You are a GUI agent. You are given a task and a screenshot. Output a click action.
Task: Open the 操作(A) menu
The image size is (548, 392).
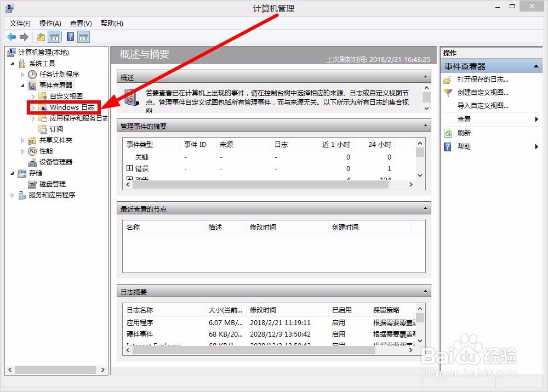50,23
